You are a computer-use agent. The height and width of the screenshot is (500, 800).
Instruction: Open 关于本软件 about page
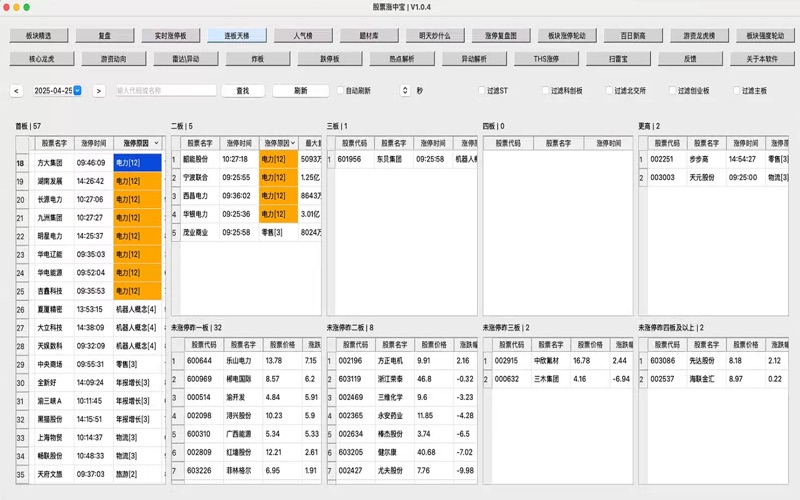coord(765,59)
